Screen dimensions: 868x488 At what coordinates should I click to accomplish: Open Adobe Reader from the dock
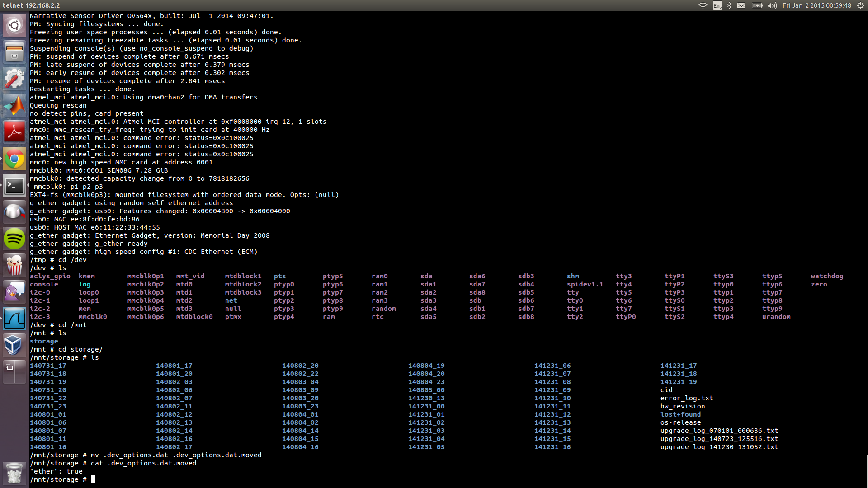click(x=14, y=132)
